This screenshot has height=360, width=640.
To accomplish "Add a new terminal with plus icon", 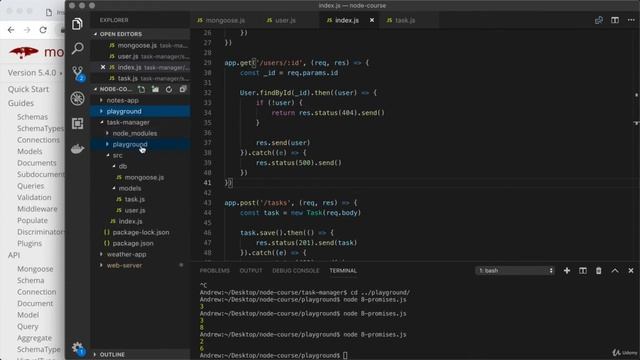I will [567, 271].
